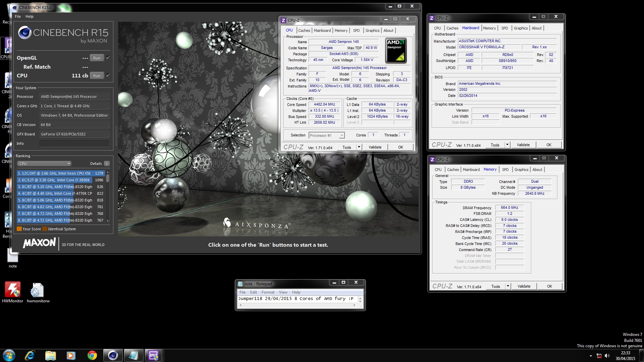Screen dimensions: 644x362
Task: Open Cinebench File menu
Action: point(18,16)
